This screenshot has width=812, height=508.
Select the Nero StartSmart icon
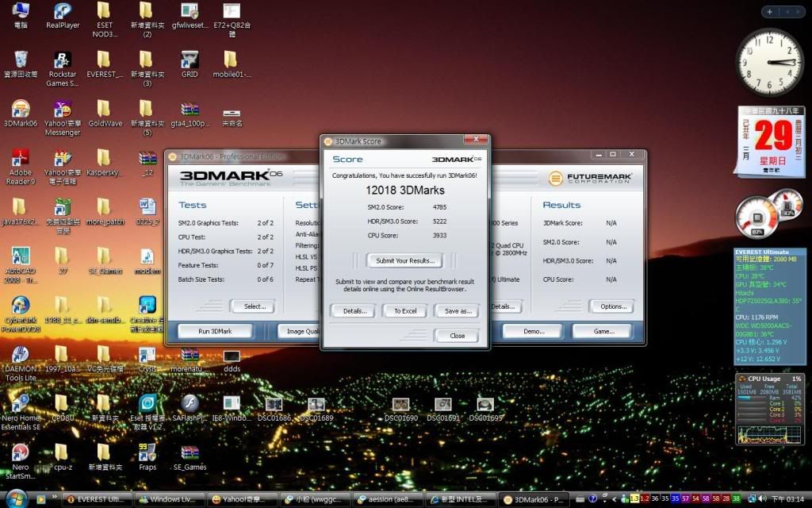(x=20, y=461)
